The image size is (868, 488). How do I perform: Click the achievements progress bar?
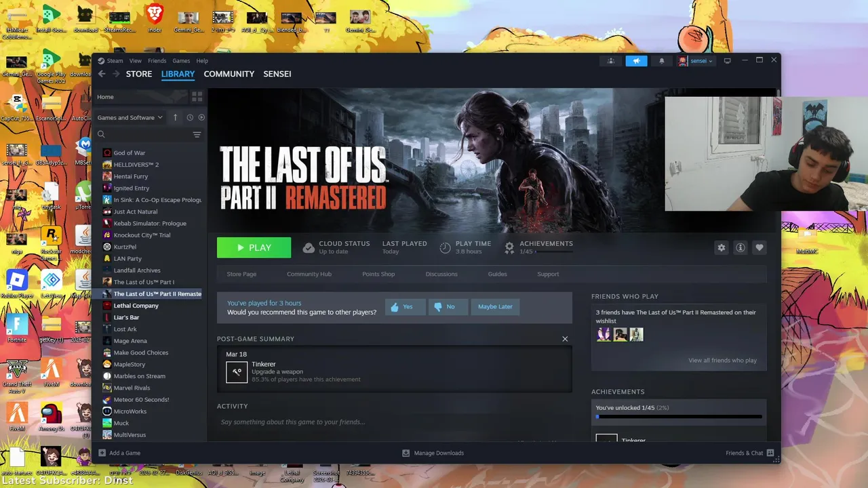[679, 417]
